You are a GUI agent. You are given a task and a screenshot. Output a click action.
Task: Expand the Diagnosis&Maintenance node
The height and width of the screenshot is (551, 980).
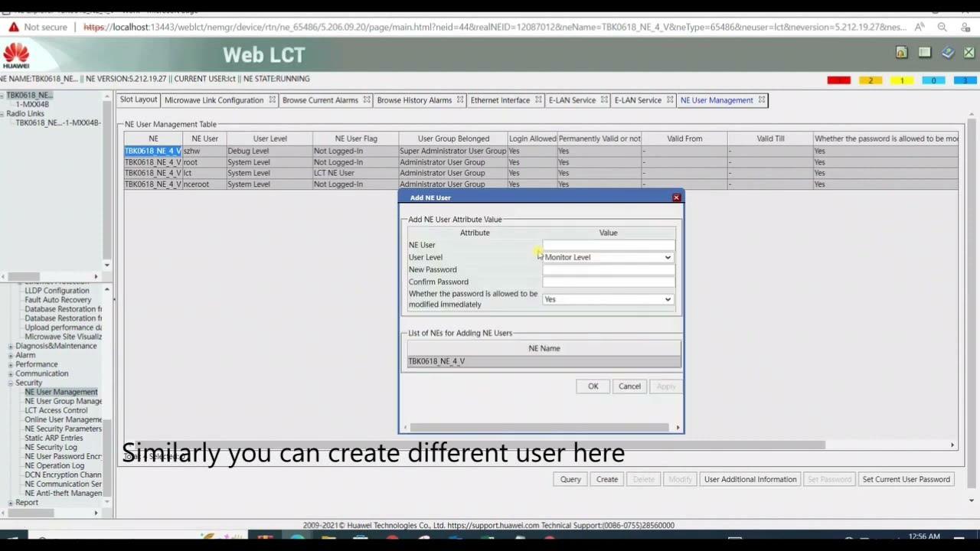tap(10, 346)
